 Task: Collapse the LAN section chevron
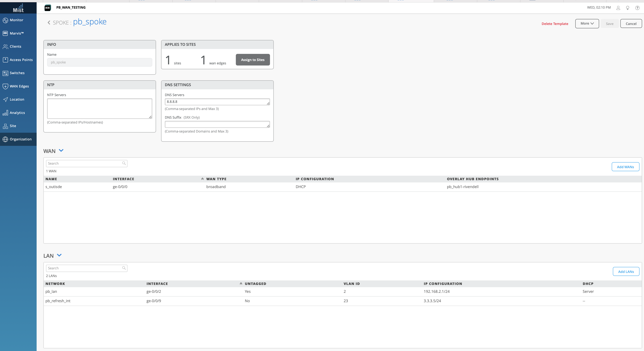point(59,255)
